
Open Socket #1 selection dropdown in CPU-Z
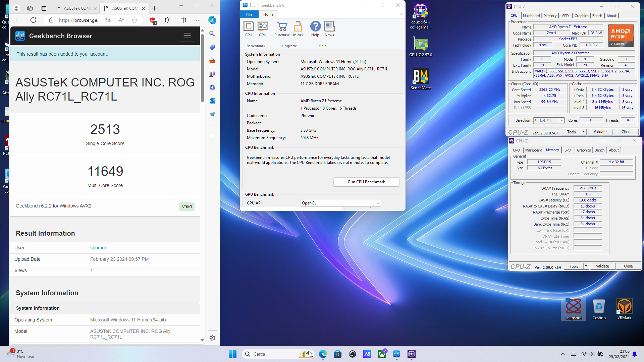pos(549,121)
